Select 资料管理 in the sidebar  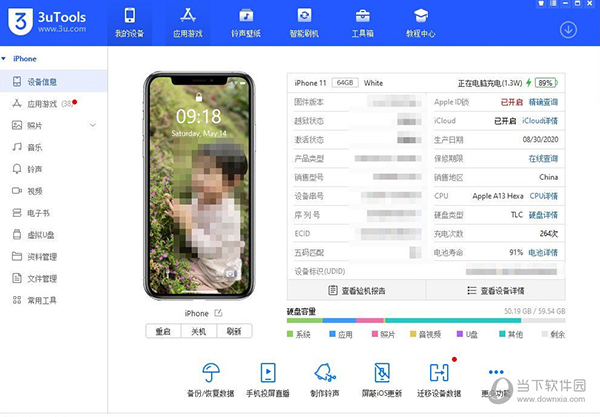click(54, 256)
